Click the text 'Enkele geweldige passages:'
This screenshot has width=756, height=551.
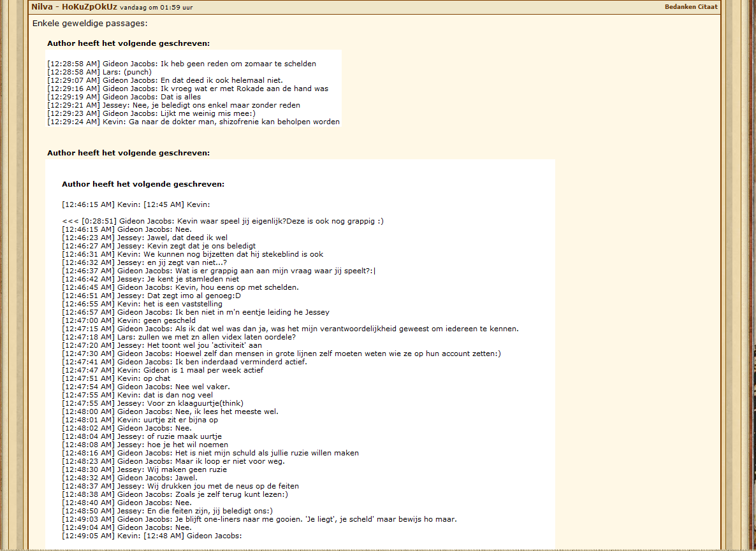click(x=90, y=23)
